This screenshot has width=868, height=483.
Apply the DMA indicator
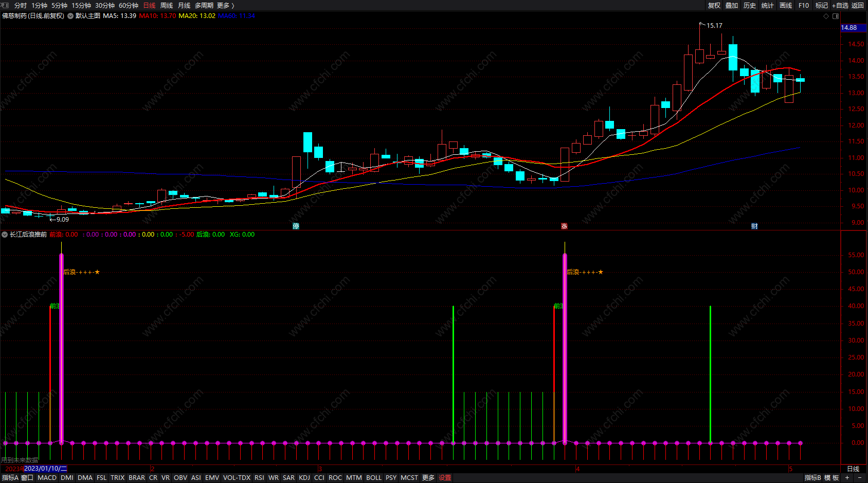click(x=85, y=478)
